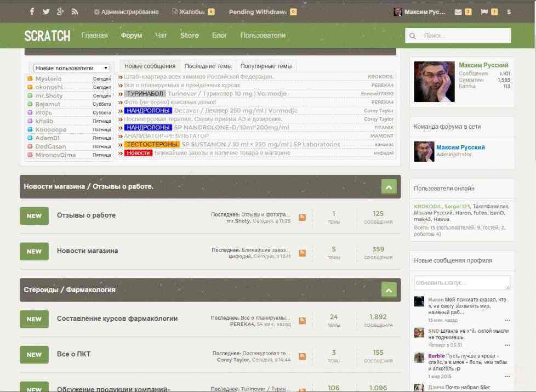This screenshot has height=392, width=536.
Task: Switch to the Популярные темы tab
Action: (266, 66)
